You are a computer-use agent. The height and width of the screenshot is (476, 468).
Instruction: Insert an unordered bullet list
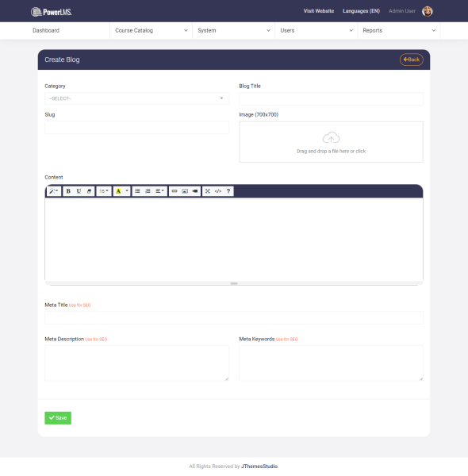[x=137, y=191]
